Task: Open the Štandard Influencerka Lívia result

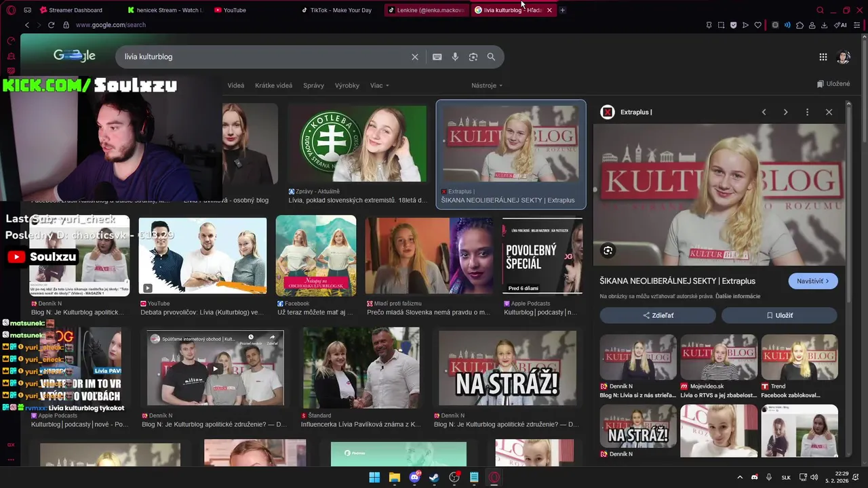Action: click(361, 368)
